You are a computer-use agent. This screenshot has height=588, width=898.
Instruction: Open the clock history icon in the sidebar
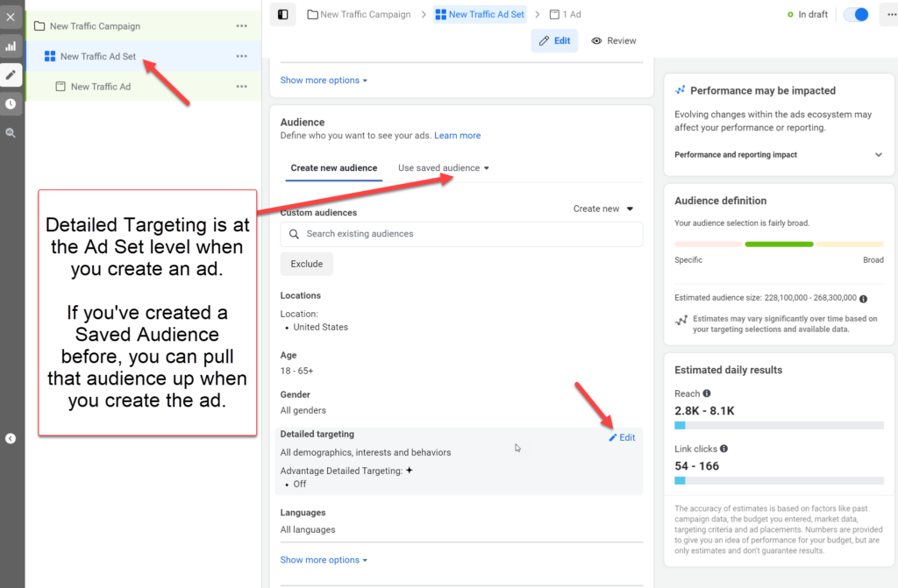coord(11,103)
